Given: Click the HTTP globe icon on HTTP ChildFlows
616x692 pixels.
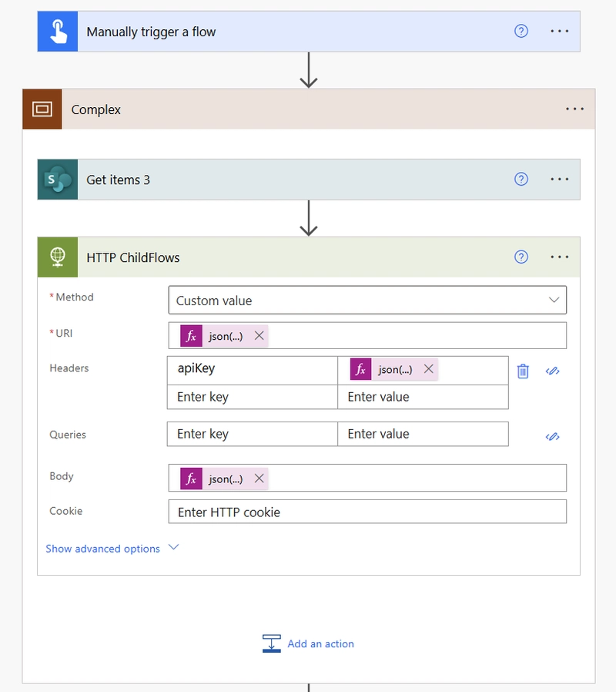Looking at the screenshot, I should pyautogui.click(x=58, y=257).
